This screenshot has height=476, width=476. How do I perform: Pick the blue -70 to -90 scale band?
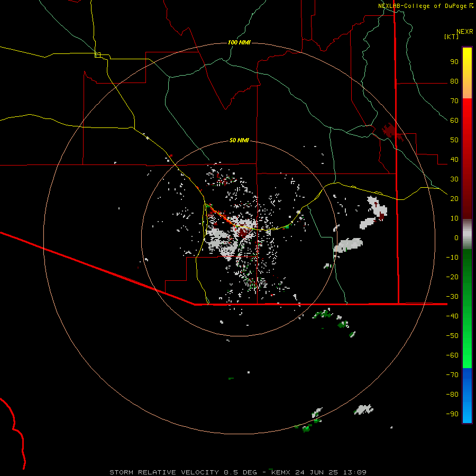point(467,396)
